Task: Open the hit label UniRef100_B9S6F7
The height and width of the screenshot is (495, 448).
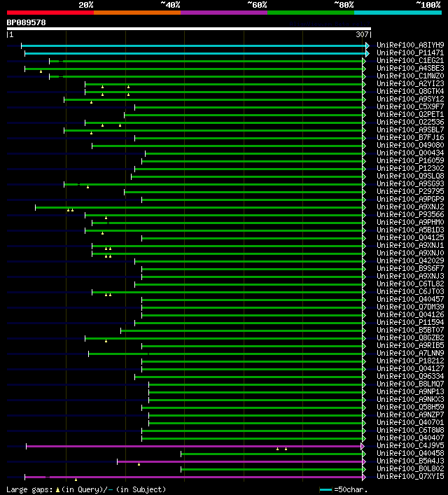Action: (x=410, y=268)
